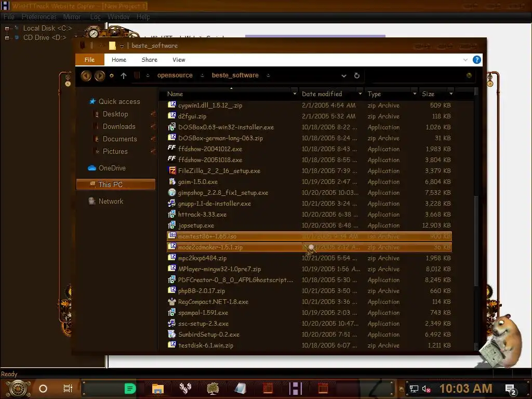Select the d2fgui.zip archive icon
Image resolution: width=532 pixels, height=399 pixels.
pos(172,116)
